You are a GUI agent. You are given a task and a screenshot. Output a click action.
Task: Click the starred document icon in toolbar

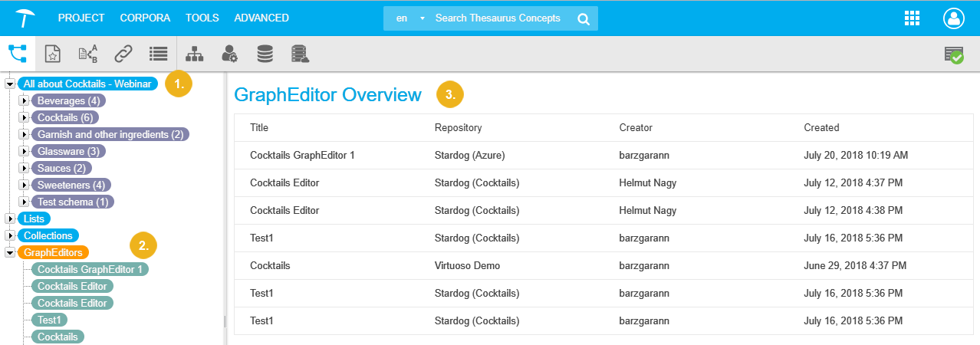[52, 54]
